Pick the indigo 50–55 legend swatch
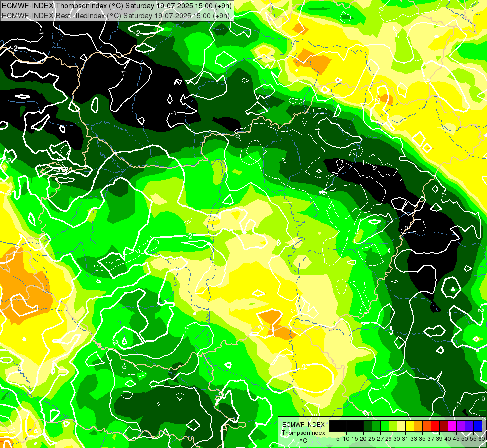Image resolution: width=487 pixels, height=448 pixels. coord(469,426)
